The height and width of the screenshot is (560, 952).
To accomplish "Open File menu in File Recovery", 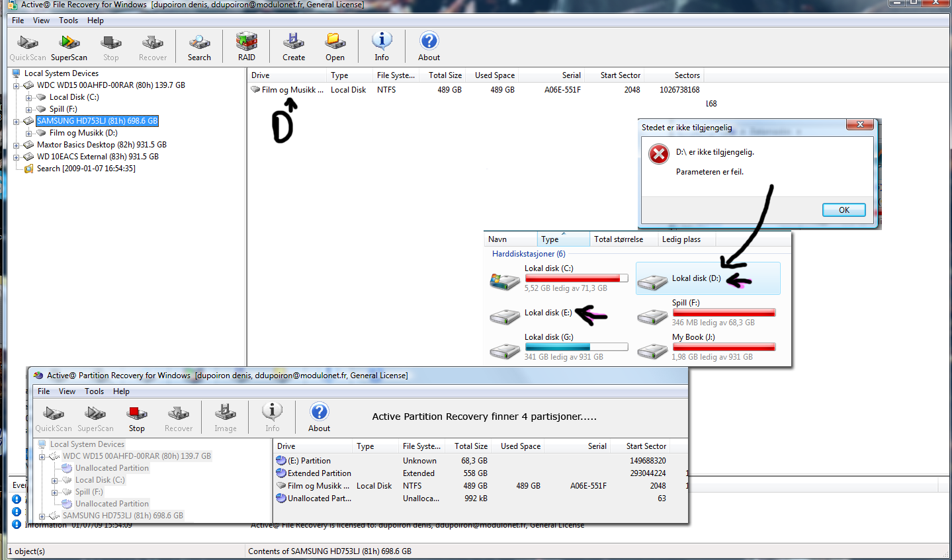I will point(18,20).
